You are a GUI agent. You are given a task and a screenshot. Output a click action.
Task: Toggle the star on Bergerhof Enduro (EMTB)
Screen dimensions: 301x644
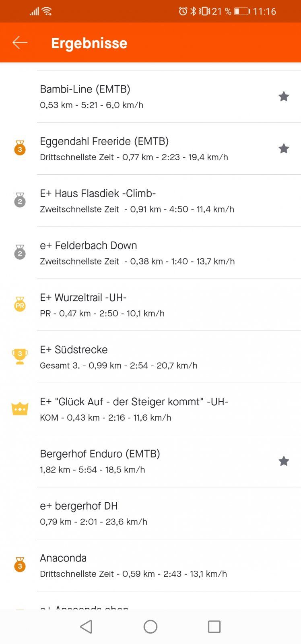click(x=284, y=461)
